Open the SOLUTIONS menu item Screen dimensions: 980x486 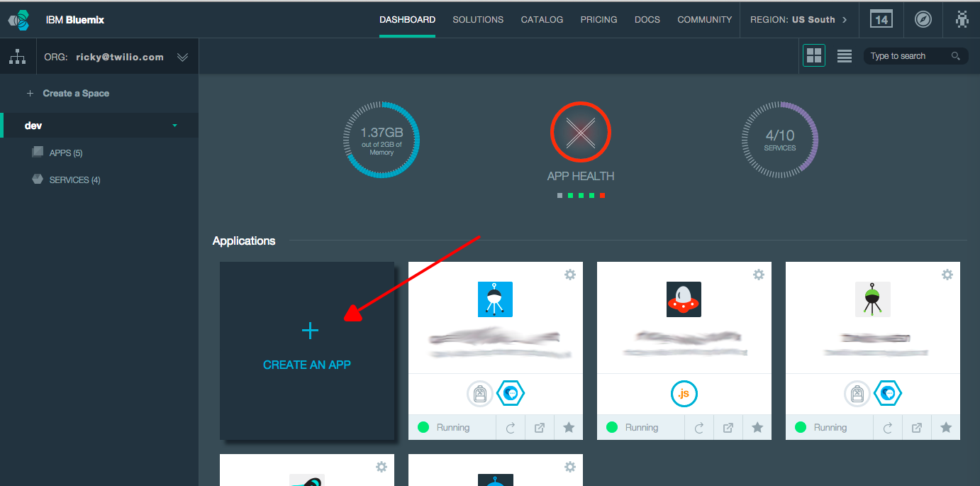478,20
